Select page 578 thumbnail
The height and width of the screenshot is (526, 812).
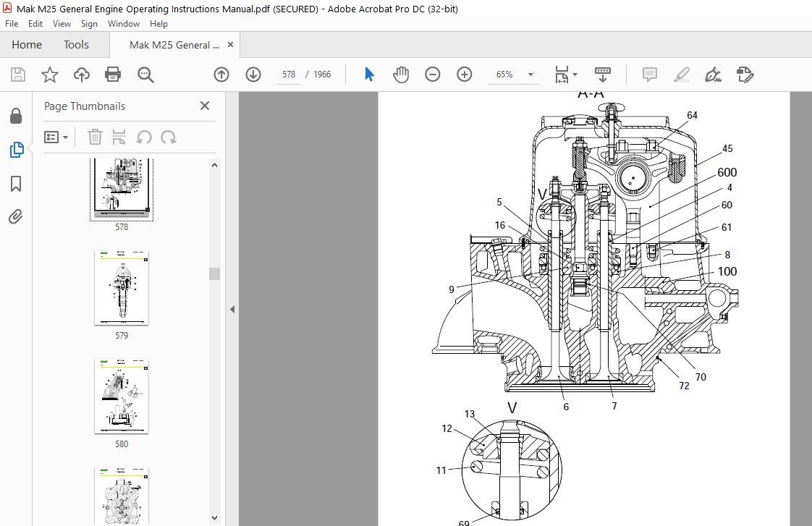pos(122,188)
